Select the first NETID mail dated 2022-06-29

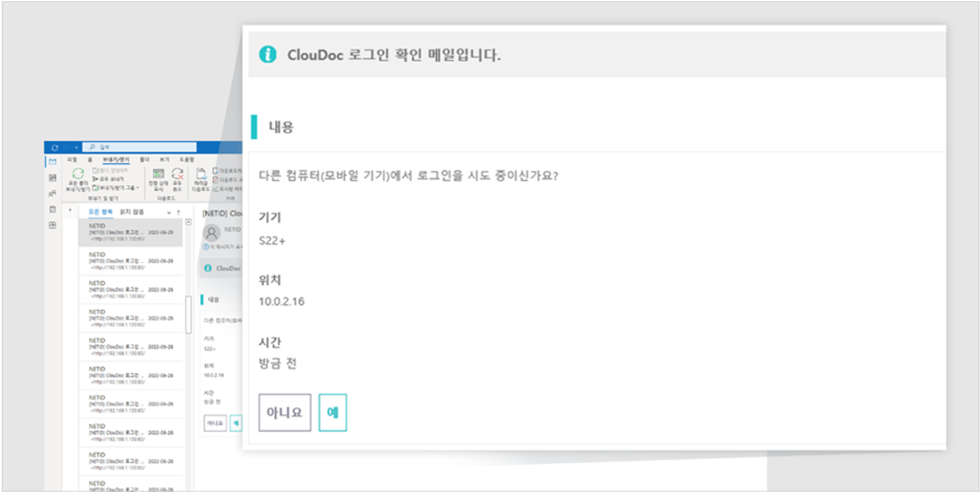[x=130, y=232]
